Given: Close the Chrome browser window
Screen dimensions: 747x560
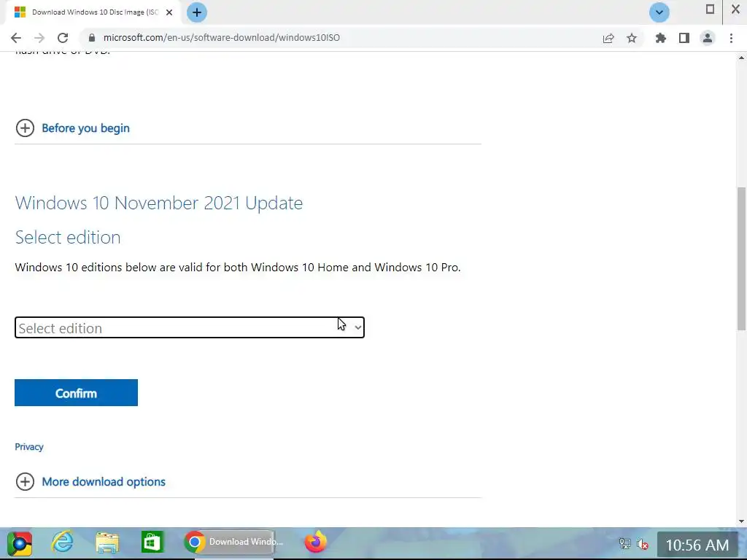Looking at the screenshot, I should point(735,9).
